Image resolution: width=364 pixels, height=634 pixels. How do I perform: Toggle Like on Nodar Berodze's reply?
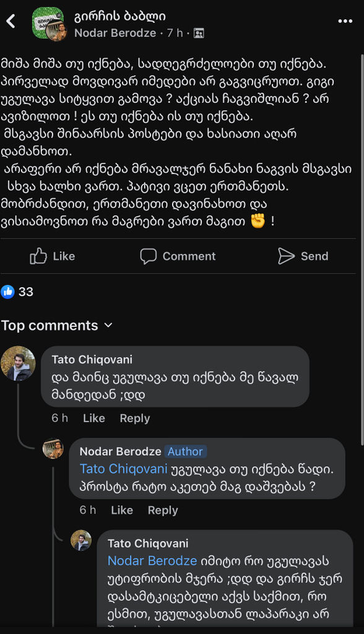(122, 510)
